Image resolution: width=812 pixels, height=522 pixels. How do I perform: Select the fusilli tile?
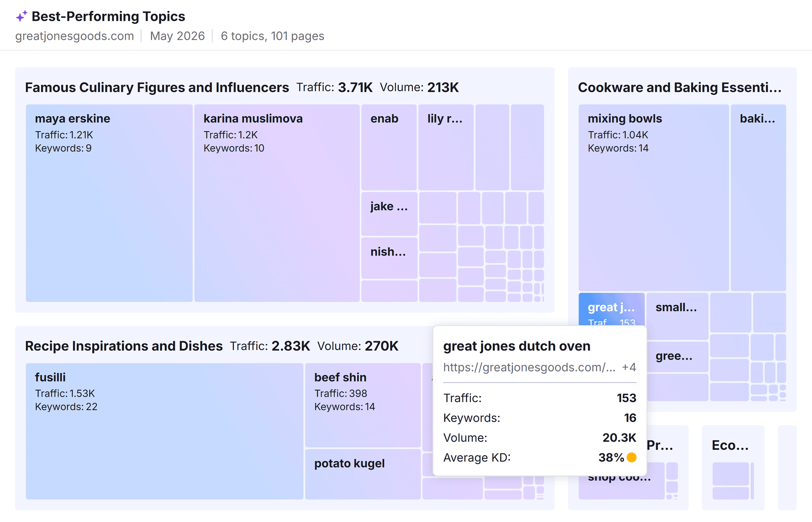164,431
